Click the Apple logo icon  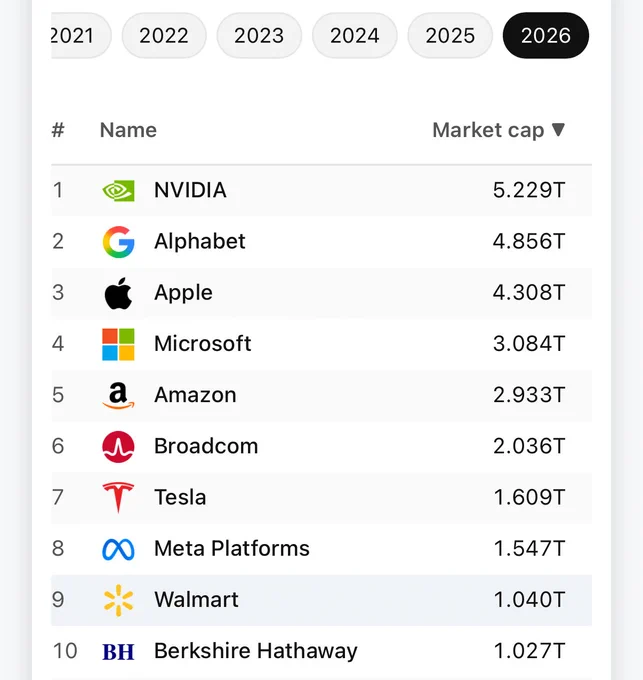118,293
